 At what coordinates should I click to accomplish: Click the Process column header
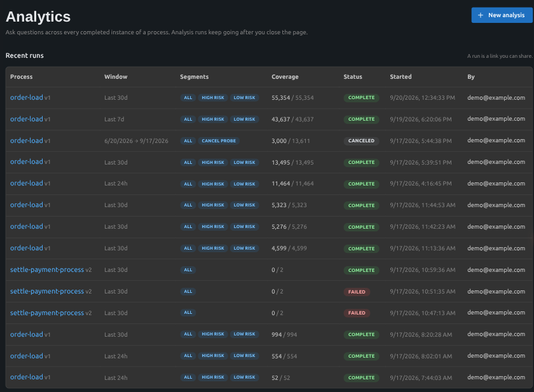pyautogui.click(x=22, y=77)
